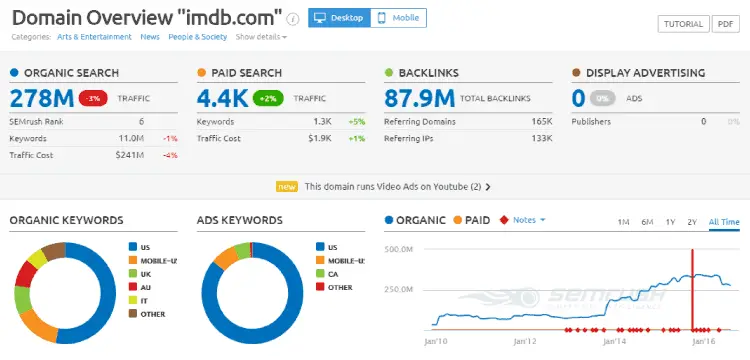Screen dimensions: 750x360
Task: Click the CA legend swatch under Ads Keywords
Action: pyautogui.click(x=320, y=274)
